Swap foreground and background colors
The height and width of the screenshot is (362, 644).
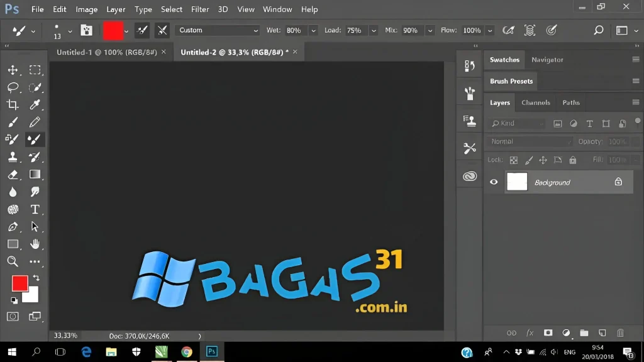[x=36, y=278]
